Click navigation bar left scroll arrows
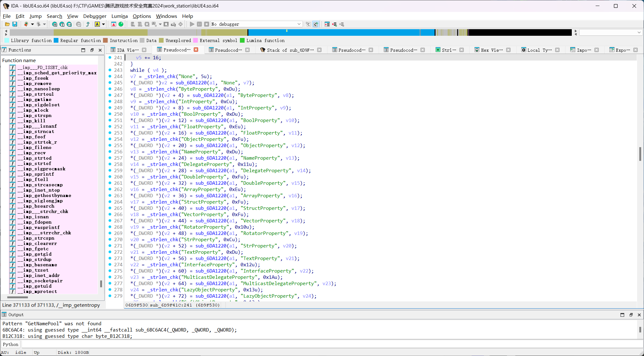644x356 pixels. (x=6, y=32)
